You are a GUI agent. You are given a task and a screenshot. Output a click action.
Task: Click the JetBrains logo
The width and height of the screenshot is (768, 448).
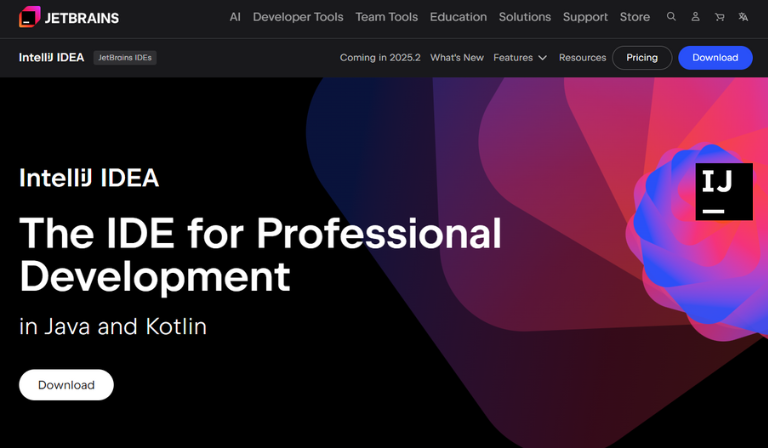(69, 17)
